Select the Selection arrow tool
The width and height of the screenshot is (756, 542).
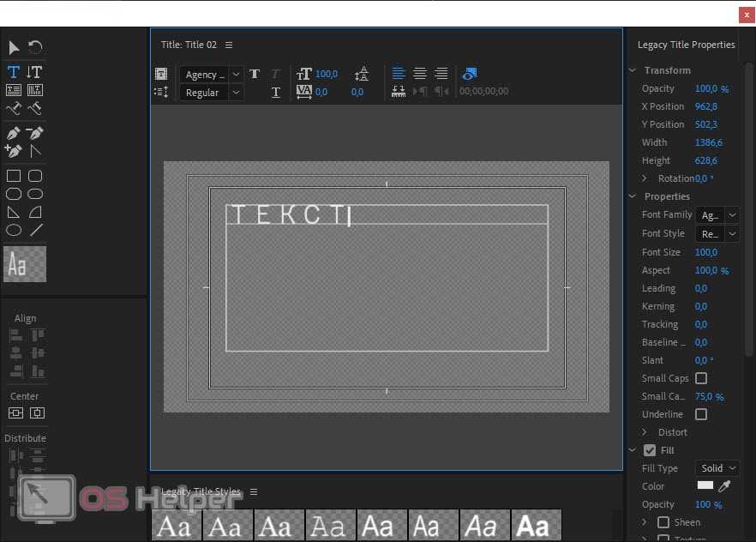(x=15, y=47)
